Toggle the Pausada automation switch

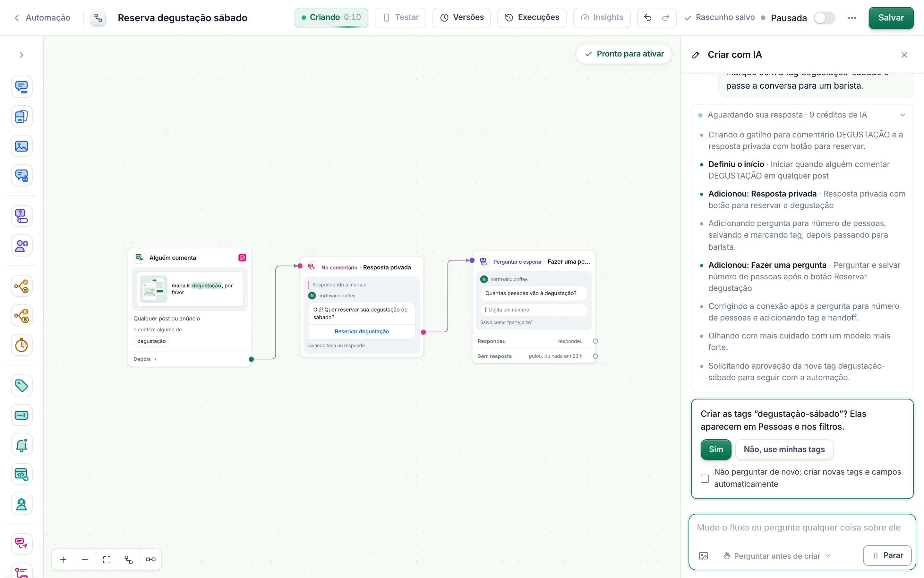point(824,18)
